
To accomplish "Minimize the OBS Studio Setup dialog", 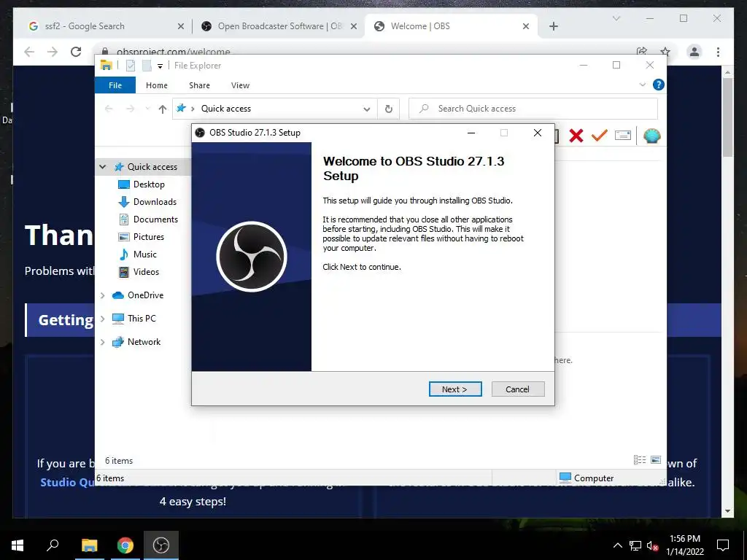I will pos(471,133).
